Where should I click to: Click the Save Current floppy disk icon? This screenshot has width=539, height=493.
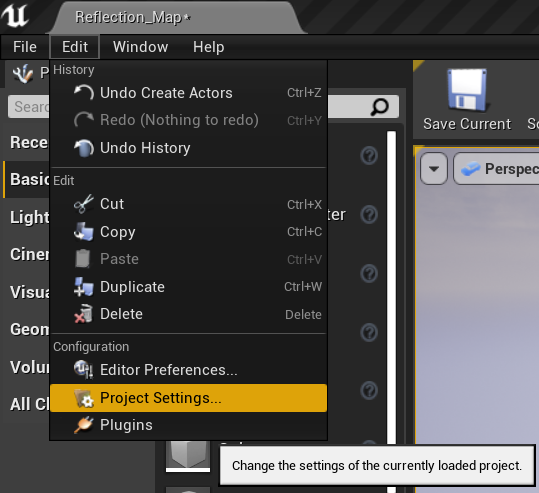pyautogui.click(x=467, y=90)
